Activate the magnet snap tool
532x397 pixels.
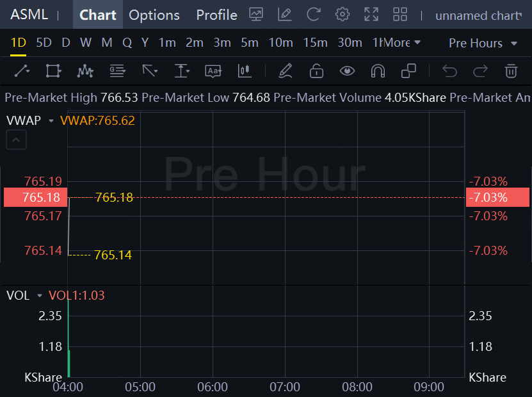coord(378,70)
